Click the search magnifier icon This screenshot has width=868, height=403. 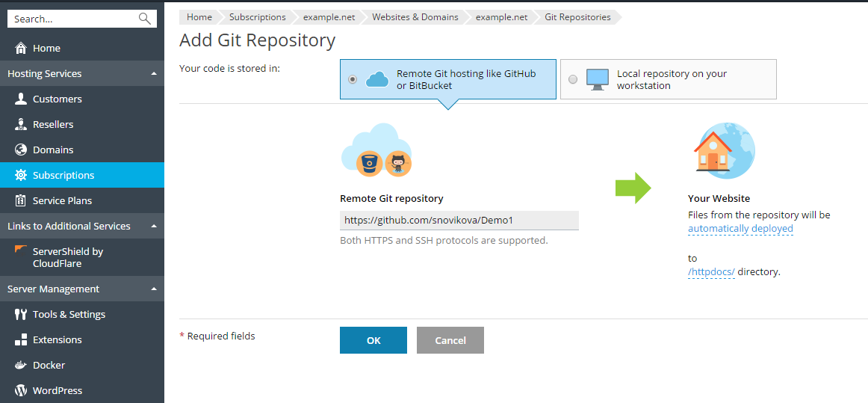[x=144, y=19]
